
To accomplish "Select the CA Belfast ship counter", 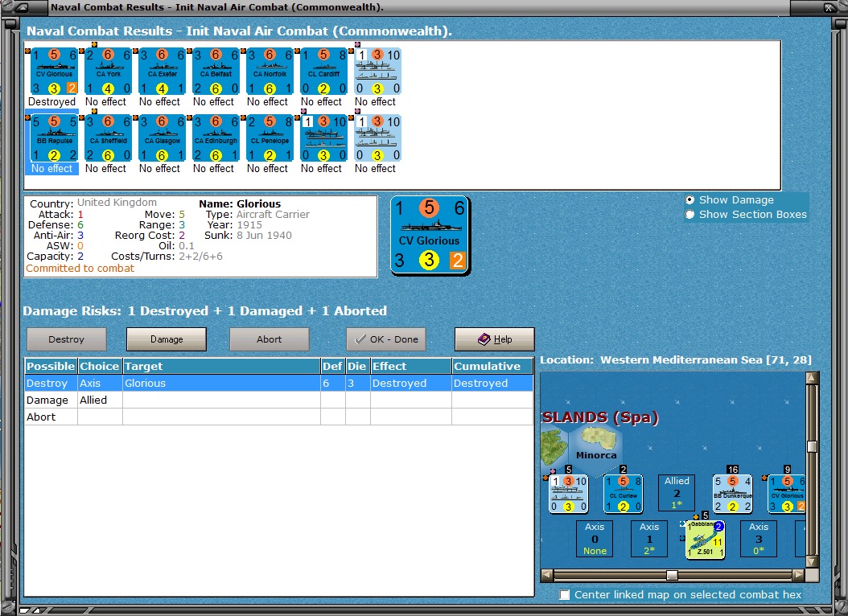I will click(216, 72).
